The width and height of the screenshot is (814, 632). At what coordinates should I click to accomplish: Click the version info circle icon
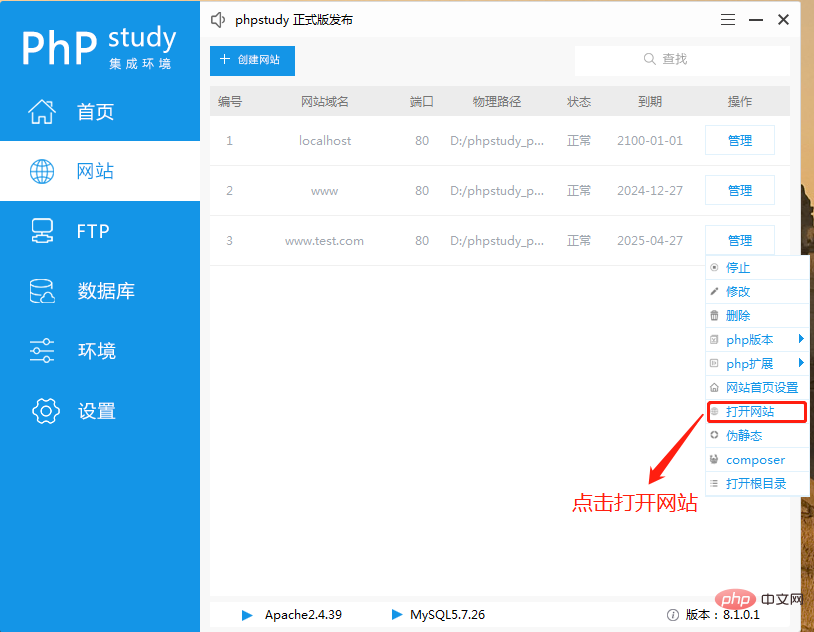pyautogui.click(x=673, y=615)
